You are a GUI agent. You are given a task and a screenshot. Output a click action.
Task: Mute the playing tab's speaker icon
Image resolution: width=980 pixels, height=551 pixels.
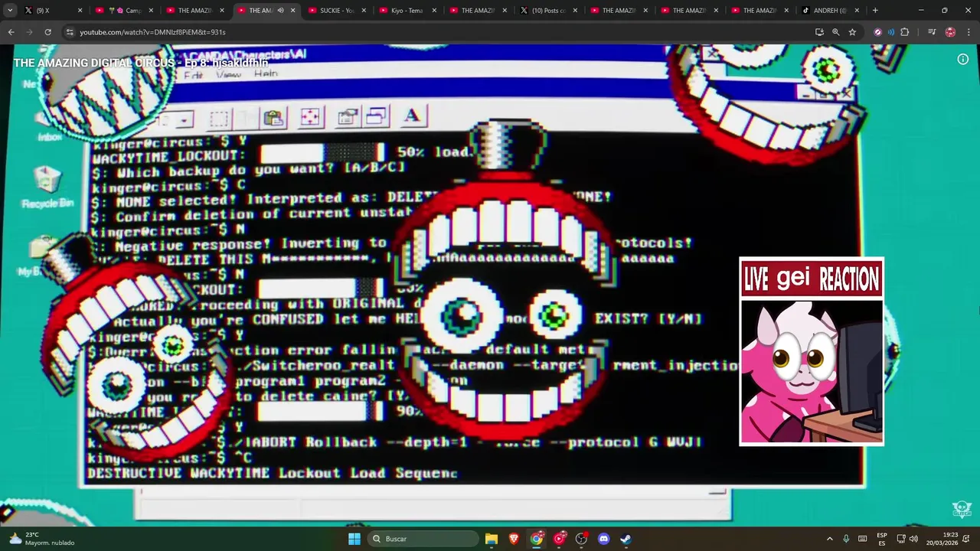click(x=280, y=11)
